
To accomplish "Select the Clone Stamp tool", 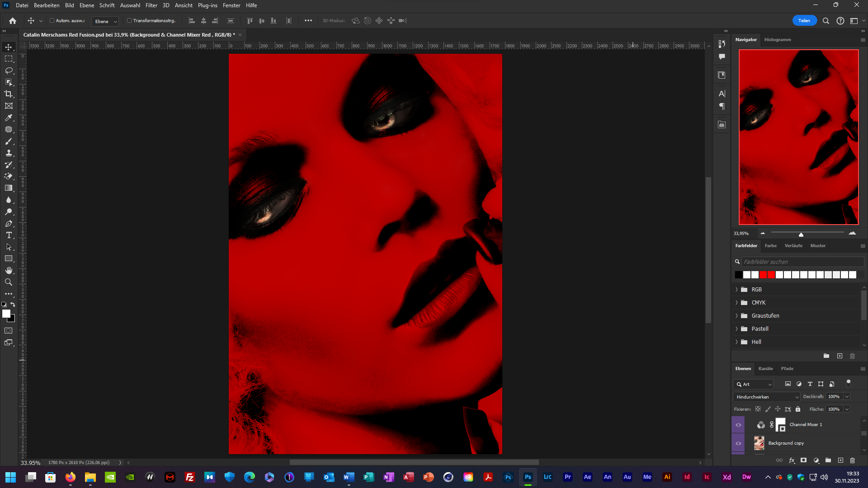I will (9, 153).
